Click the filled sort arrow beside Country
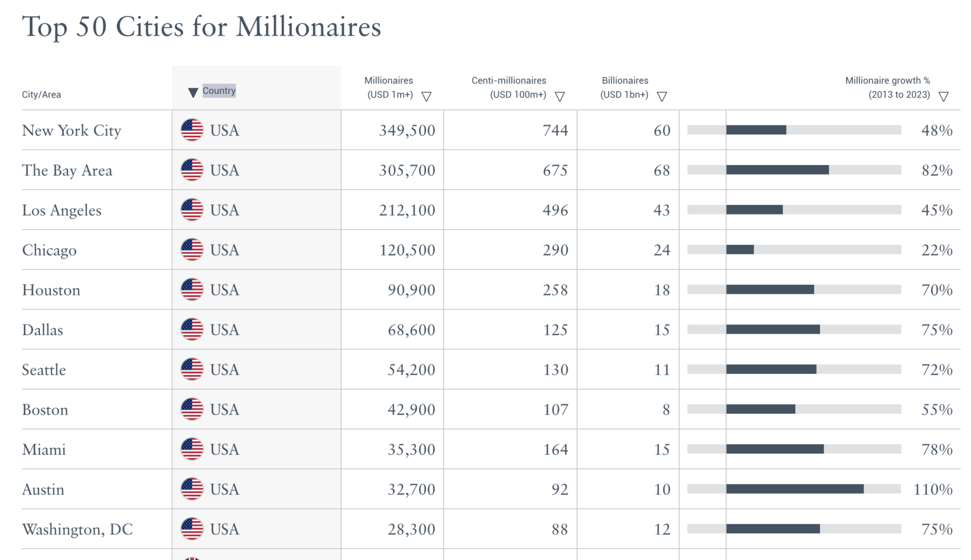Screen dimensions: 971x560 [x=193, y=93]
